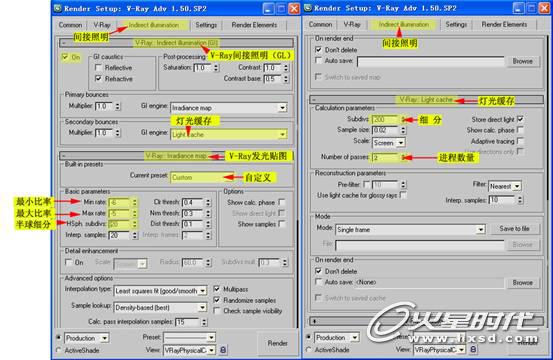Open the Secondary bounces Light cache engine dropdown

coord(229,134)
